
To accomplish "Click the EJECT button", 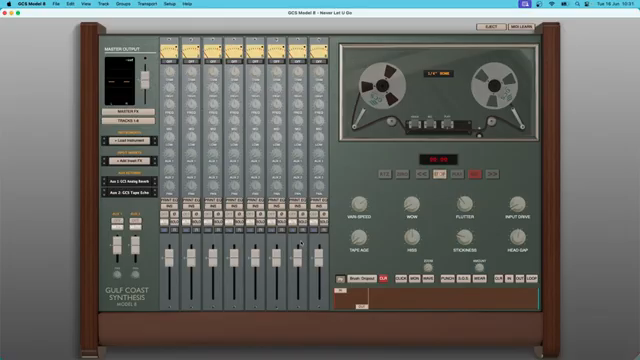I will 491,27.
